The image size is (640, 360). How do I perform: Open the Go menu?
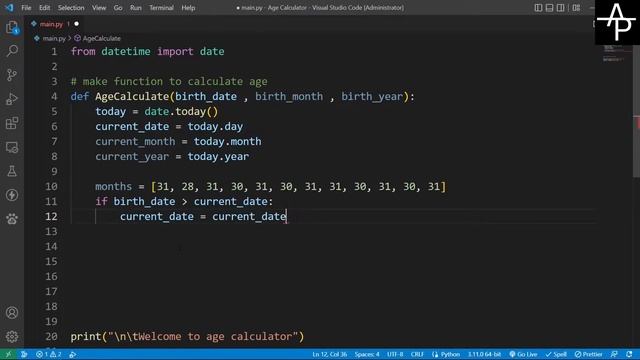click(x=118, y=8)
